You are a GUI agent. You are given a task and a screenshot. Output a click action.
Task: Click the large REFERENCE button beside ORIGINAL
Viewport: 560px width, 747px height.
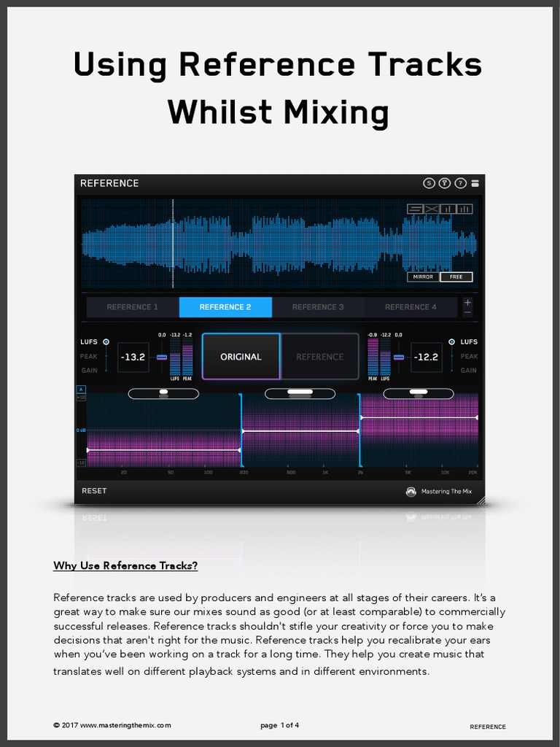tap(319, 357)
